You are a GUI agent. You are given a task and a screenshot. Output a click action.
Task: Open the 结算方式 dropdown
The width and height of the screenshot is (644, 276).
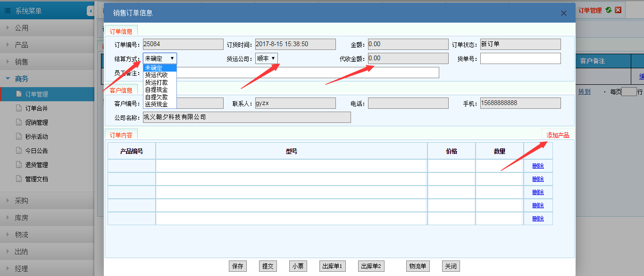coord(160,58)
